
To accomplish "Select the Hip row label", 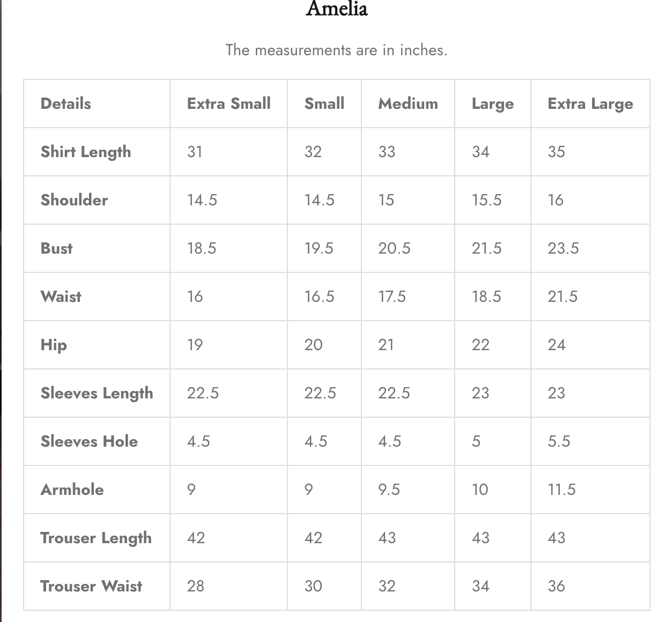I will coord(54,345).
